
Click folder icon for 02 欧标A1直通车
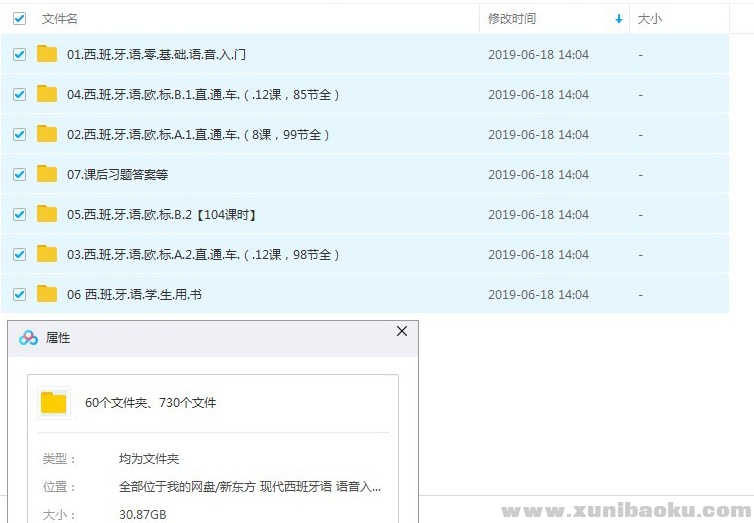[47, 134]
